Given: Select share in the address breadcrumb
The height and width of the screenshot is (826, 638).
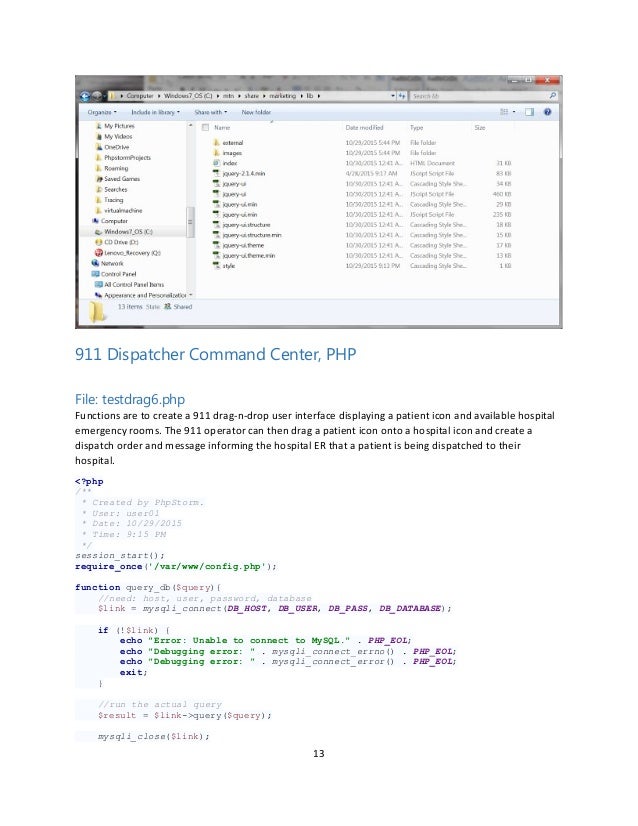Looking at the screenshot, I should [251, 96].
